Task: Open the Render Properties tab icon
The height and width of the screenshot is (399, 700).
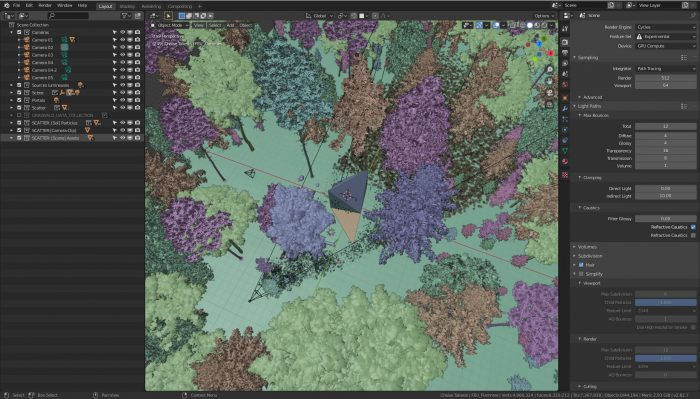Action: tap(565, 42)
